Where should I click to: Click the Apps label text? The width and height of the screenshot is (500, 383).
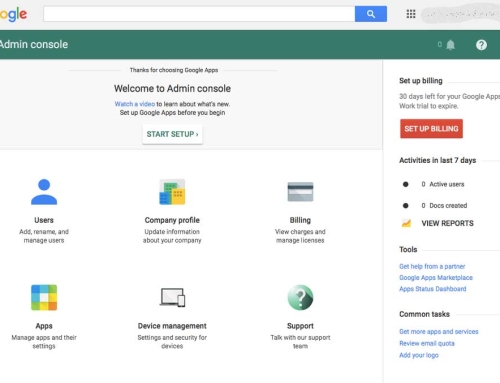click(x=44, y=326)
